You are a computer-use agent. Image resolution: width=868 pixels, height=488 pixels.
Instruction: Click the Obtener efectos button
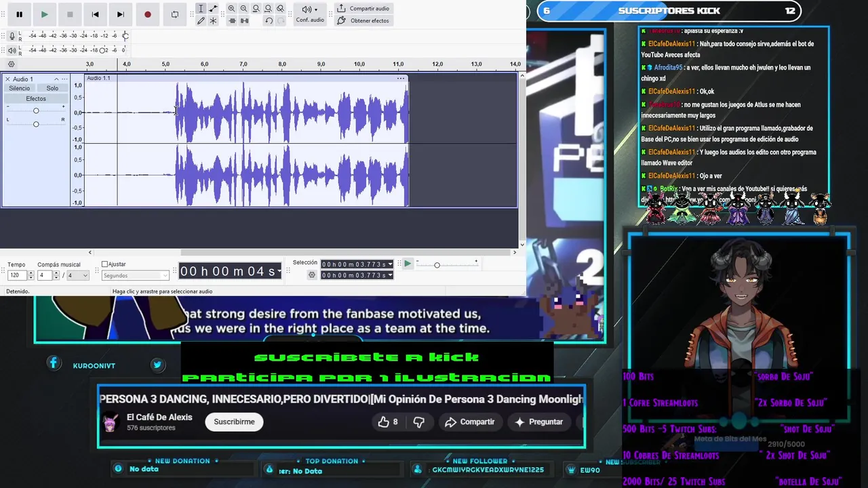coord(363,20)
